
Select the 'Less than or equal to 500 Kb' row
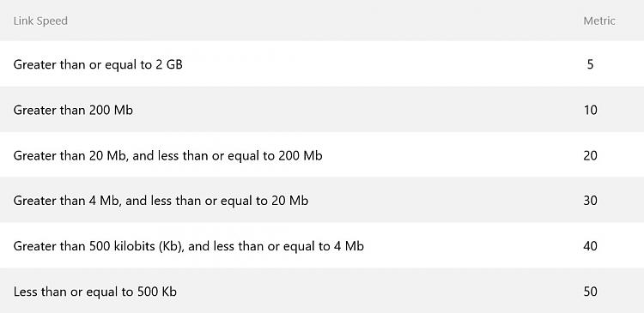(322, 291)
